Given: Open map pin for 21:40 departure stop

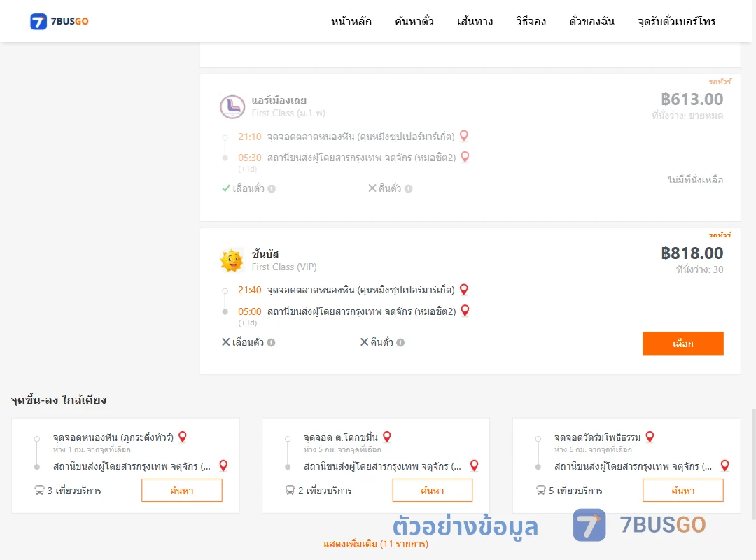Looking at the screenshot, I should click(x=464, y=289).
